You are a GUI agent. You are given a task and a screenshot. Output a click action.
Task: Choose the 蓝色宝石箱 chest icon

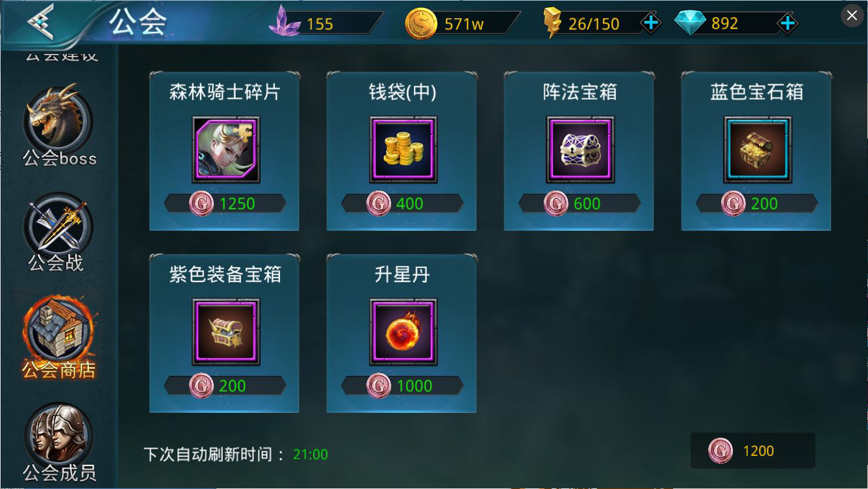[758, 150]
